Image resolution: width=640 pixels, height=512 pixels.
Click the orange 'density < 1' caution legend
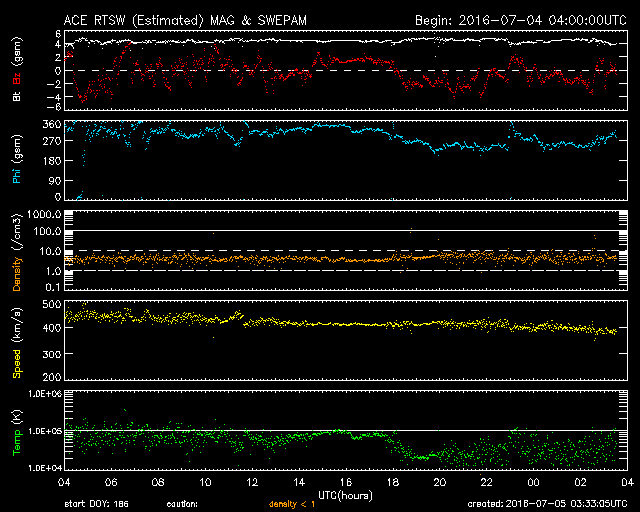[x=292, y=503]
